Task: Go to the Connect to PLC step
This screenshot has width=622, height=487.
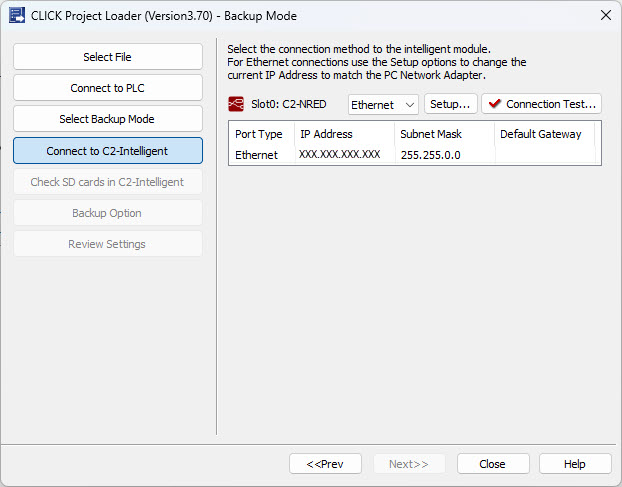Action: (108, 88)
